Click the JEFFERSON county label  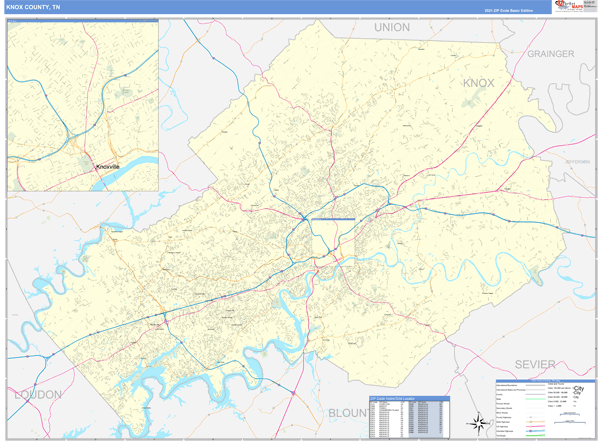click(577, 162)
